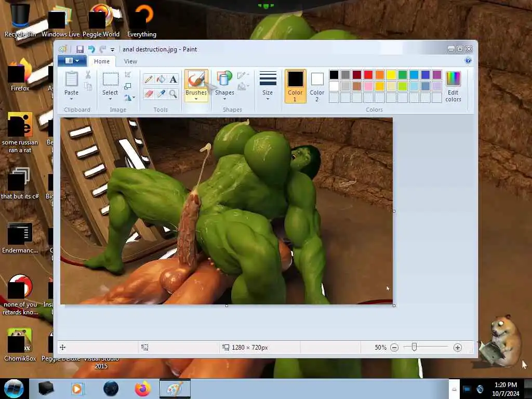Click the Crop icon in Image group

pyautogui.click(x=128, y=75)
